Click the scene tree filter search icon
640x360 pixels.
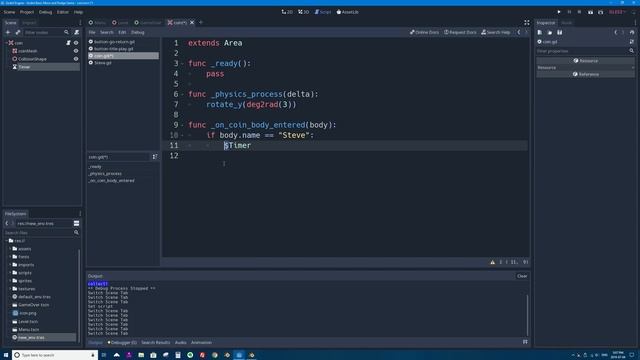pyautogui.click(x=66, y=32)
